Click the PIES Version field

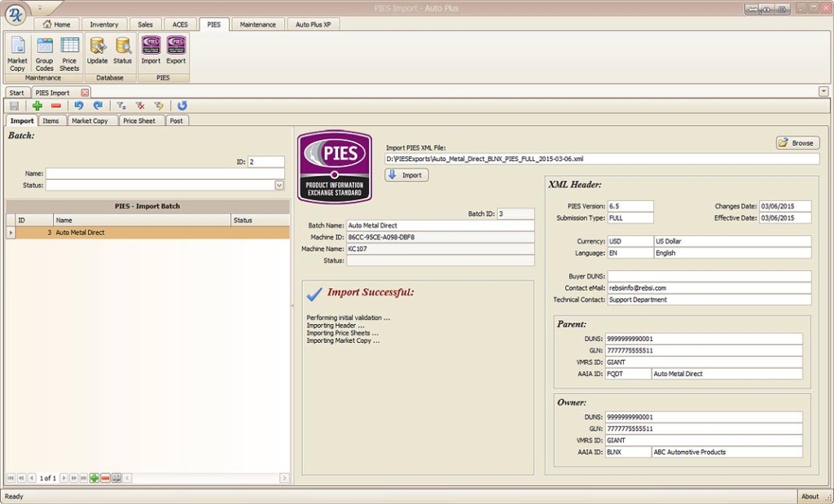click(630, 206)
